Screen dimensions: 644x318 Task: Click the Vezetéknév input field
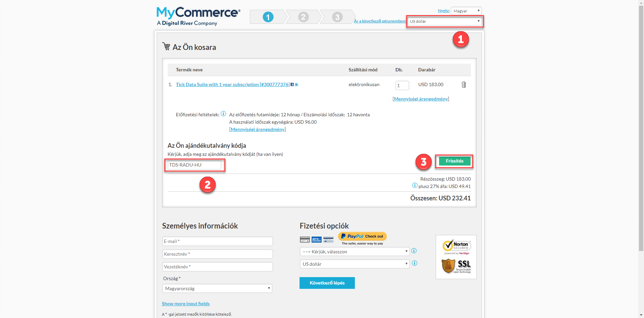pyautogui.click(x=217, y=267)
